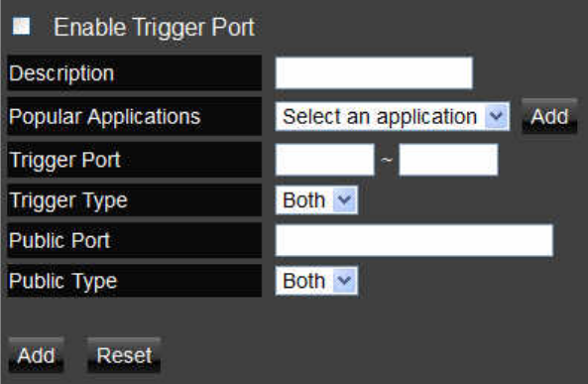
Task: Click the Enable Trigger Port label text
Action: click(154, 28)
